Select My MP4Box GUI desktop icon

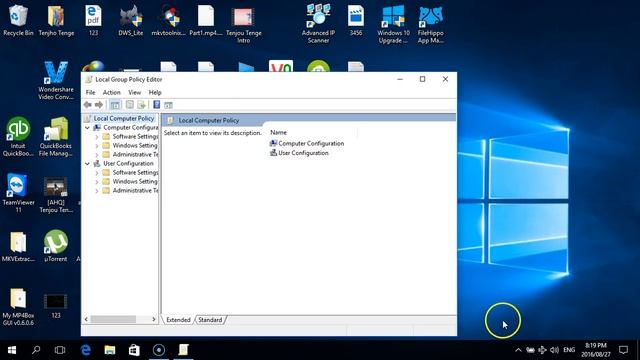(18, 307)
